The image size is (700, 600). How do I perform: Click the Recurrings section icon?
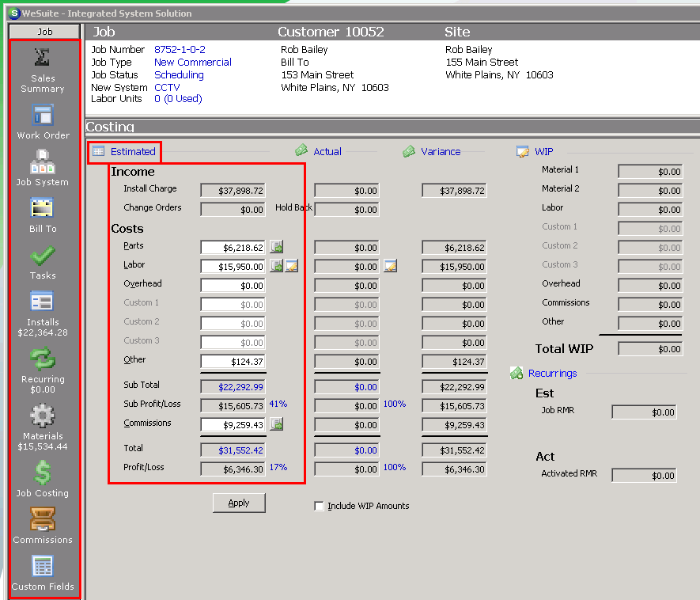(516, 373)
